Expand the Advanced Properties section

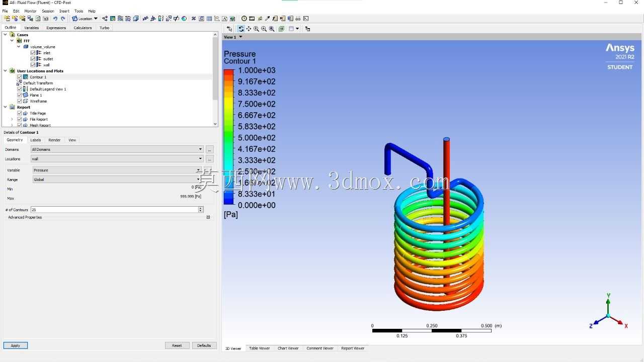coord(208,217)
